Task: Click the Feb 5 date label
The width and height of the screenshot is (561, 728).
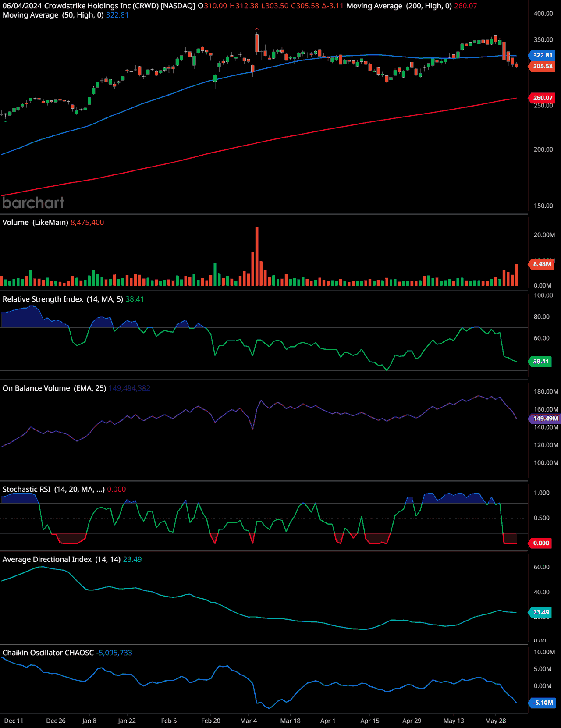Action: (169, 721)
